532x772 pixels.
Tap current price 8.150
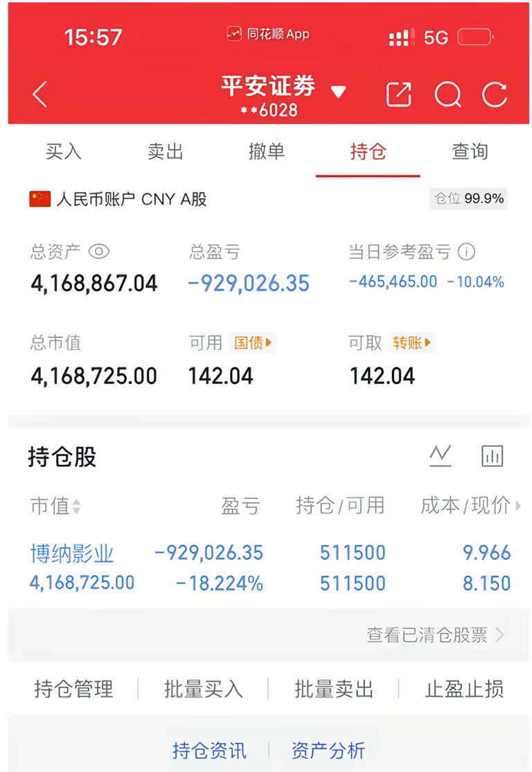487,584
